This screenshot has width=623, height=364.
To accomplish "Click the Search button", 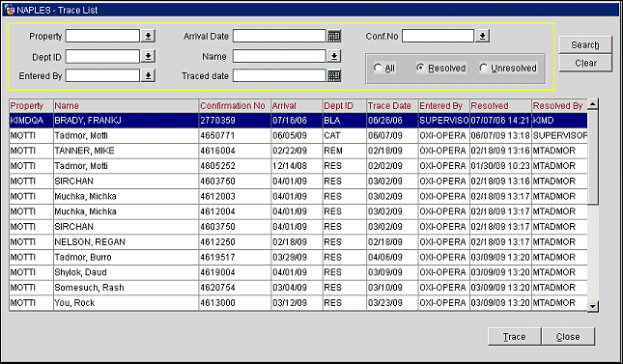I will [585, 45].
